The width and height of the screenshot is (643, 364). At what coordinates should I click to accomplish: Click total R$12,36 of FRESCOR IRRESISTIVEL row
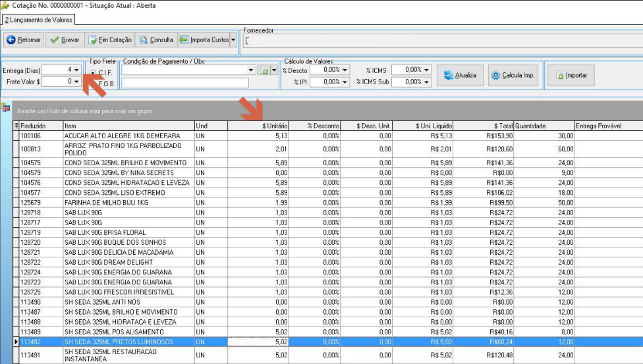click(x=501, y=292)
